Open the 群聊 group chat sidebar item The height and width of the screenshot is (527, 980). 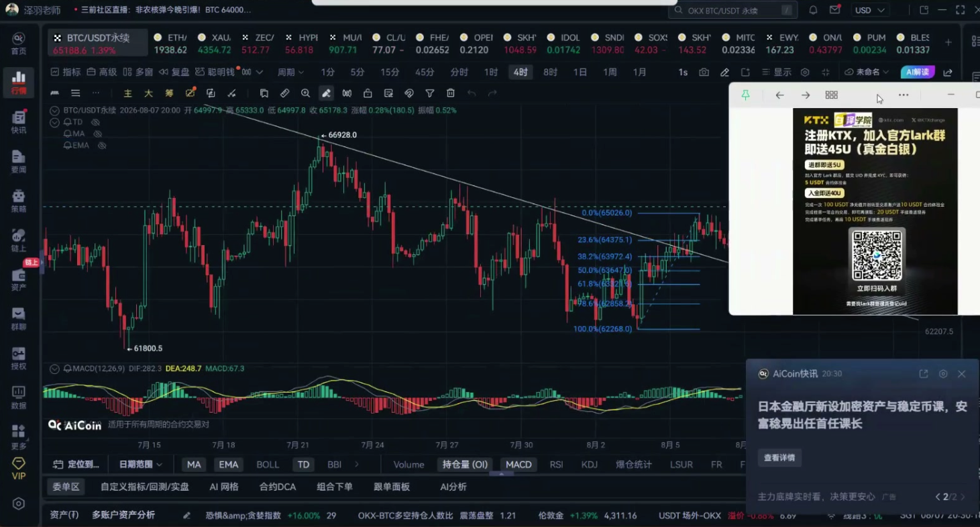19,320
